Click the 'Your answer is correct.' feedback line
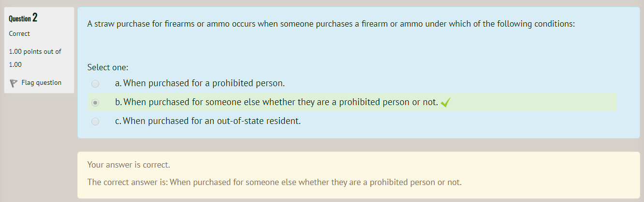 click(x=129, y=165)
